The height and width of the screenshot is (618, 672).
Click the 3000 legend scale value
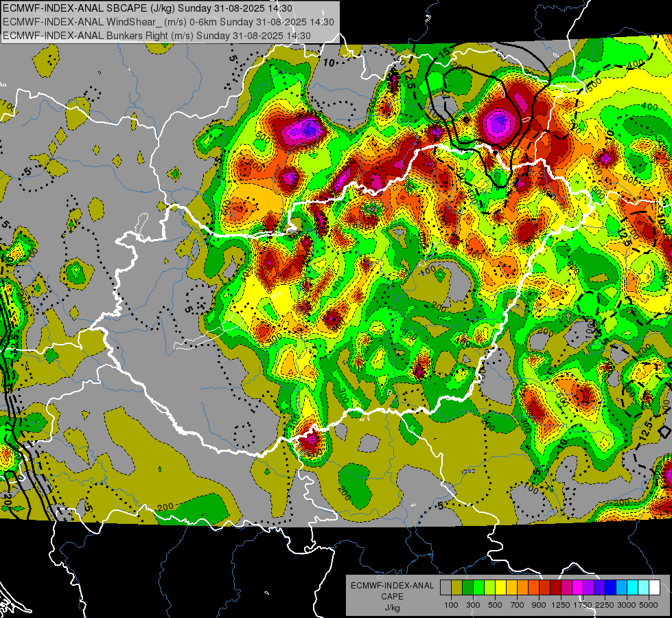coord(627,605)
